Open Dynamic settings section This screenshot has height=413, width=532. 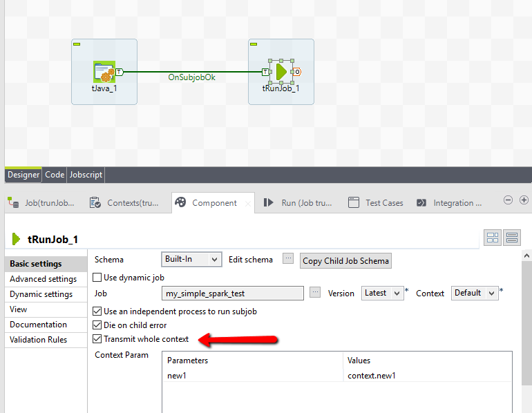click(46, 294)
